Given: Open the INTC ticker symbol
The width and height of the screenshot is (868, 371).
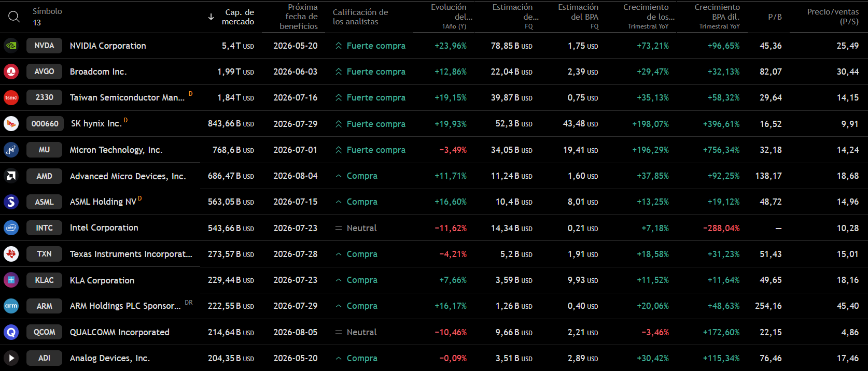Looking at the screenshot, I should [x=44, y=227].
